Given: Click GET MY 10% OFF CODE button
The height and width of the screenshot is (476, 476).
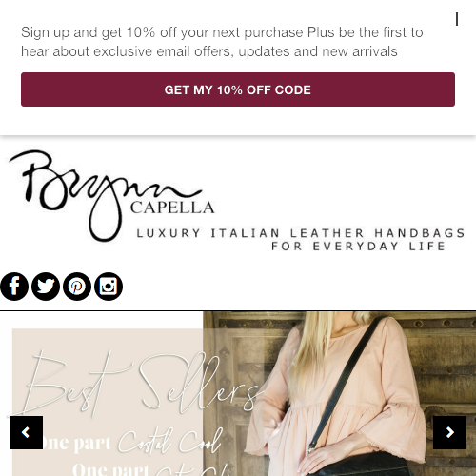Looking at the screenshot, I should 238,89.
